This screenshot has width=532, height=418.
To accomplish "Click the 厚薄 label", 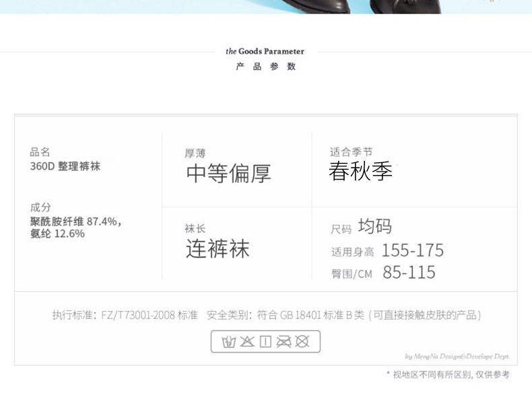I will 195,153.
